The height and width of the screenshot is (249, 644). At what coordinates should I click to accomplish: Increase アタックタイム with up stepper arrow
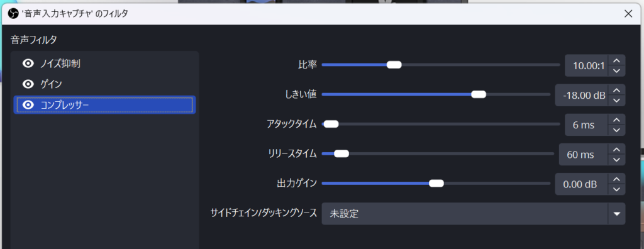click(616, 119)
